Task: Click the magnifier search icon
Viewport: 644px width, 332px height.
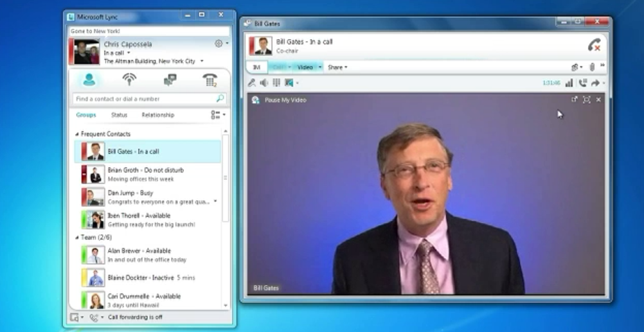Action: pyautogui.click(x=220, y=98)
